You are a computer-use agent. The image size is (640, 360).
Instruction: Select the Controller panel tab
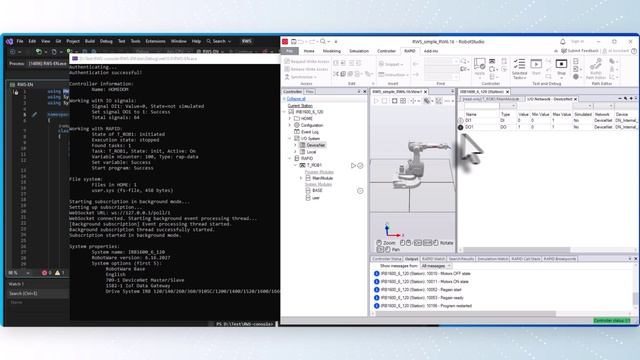click(x=292, y=91)
